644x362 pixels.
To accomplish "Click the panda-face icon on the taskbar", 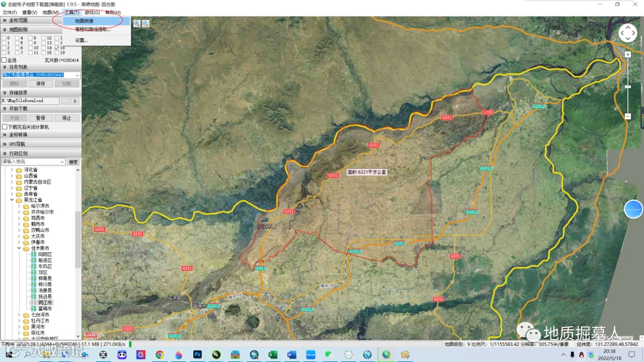I will [122, 355].
